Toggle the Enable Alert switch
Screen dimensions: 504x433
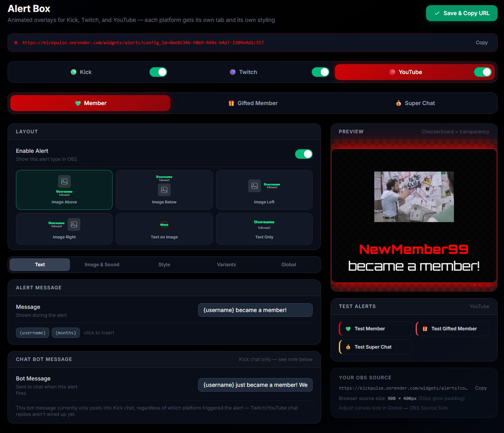coord(304,154)
